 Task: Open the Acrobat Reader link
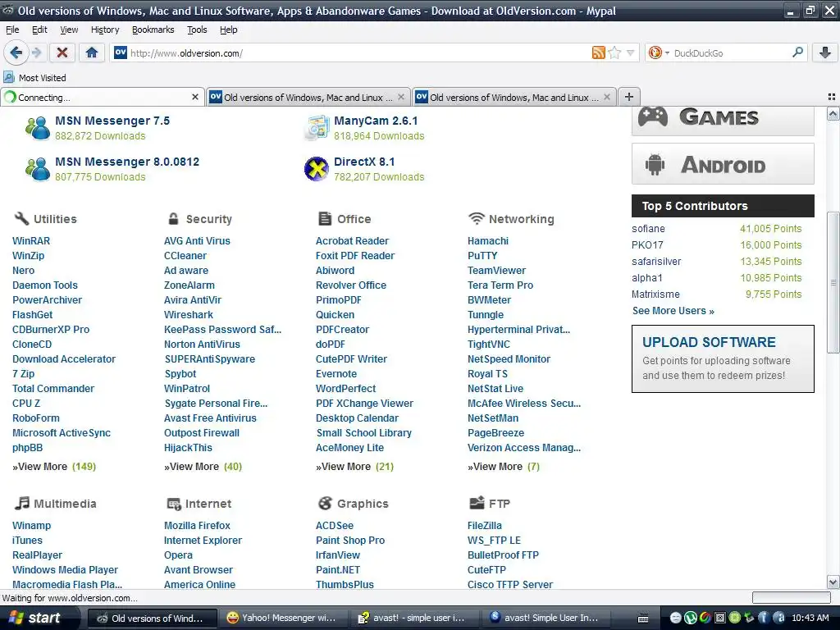pos(352,240)
